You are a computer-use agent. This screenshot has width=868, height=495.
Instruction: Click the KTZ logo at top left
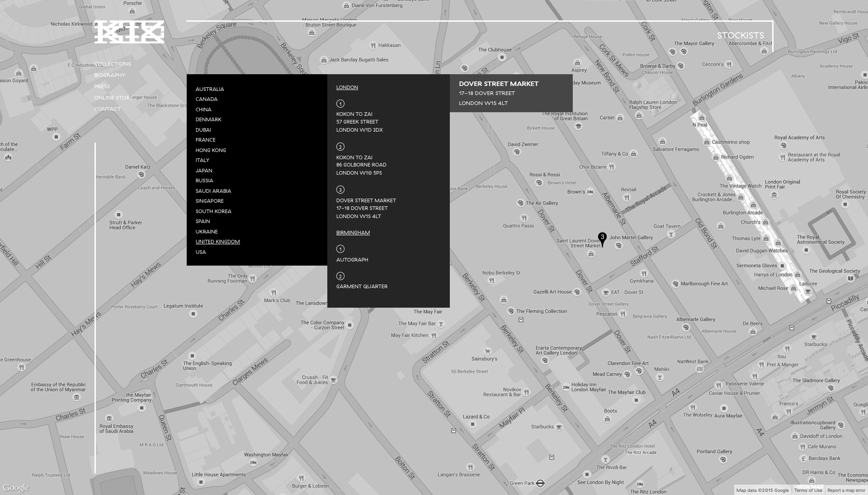point(129,32)
